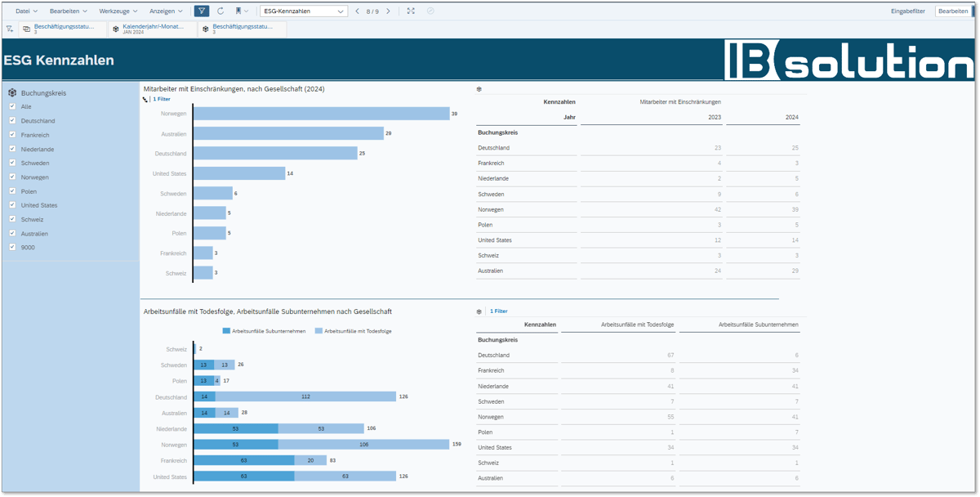Click the 1 Filter link on upper chart

[162, 99]
